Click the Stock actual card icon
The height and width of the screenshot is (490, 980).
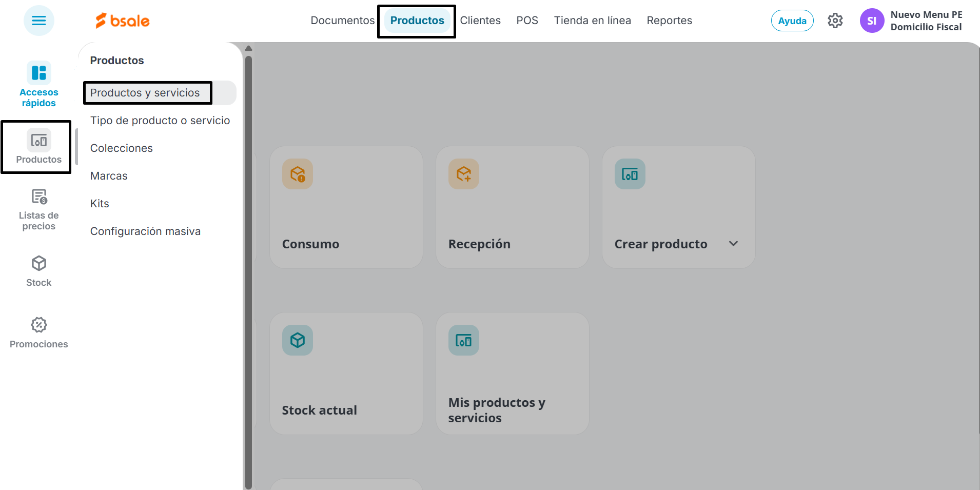(298, 340)
